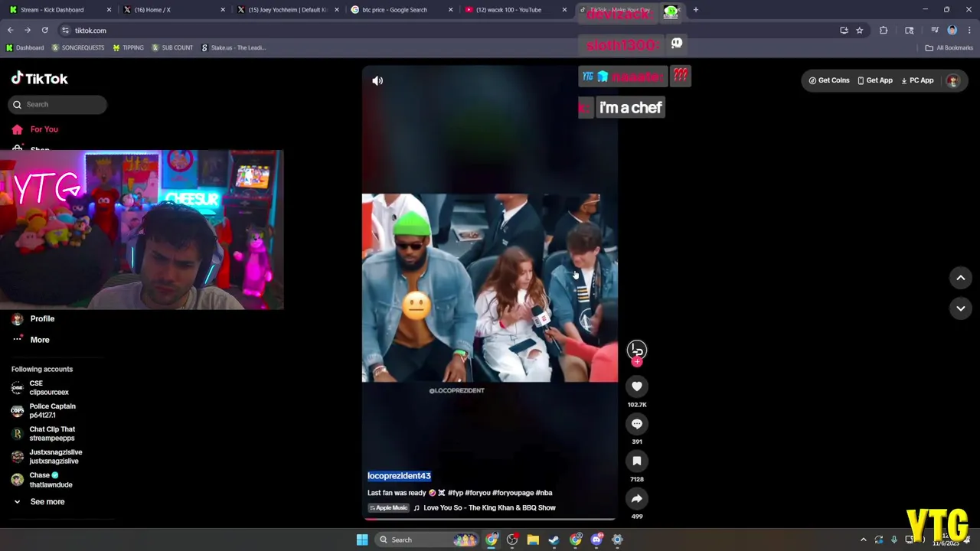Click the TikTok logo
Image resolution: width=980 pixels, height=551 pixels.
point(40,79)
